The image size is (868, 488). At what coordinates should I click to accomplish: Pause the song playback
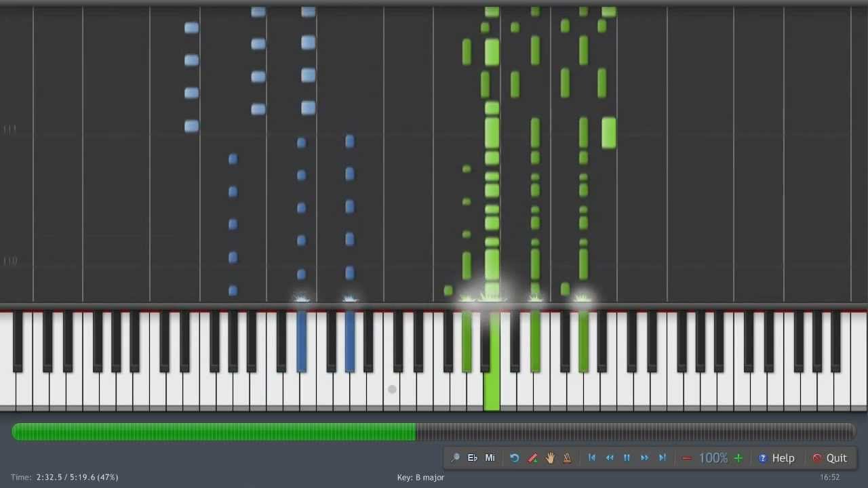[x=627, y=458]
